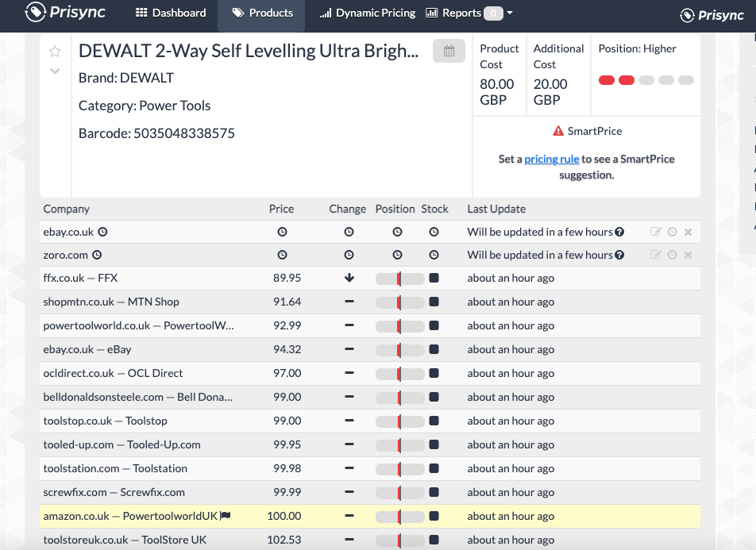Click the question mark in zoro.com row

pyautogui.click(x=619, y=255)
